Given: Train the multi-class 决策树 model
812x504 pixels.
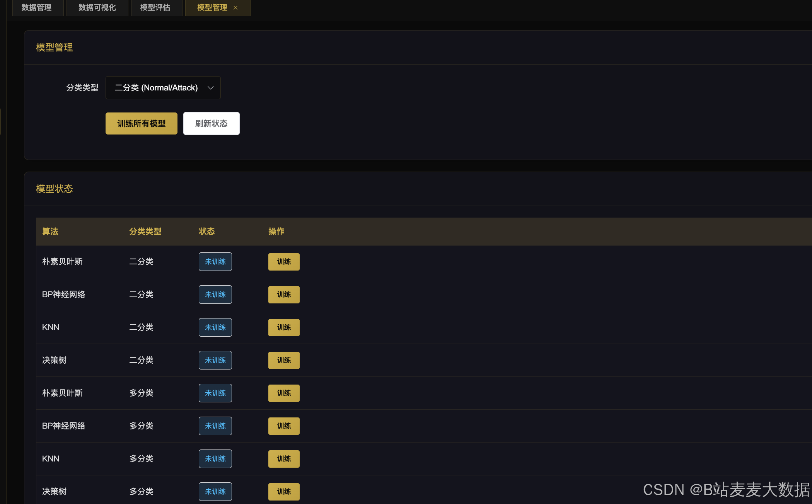Looking at the screenshot, I should tap(284, 492).
